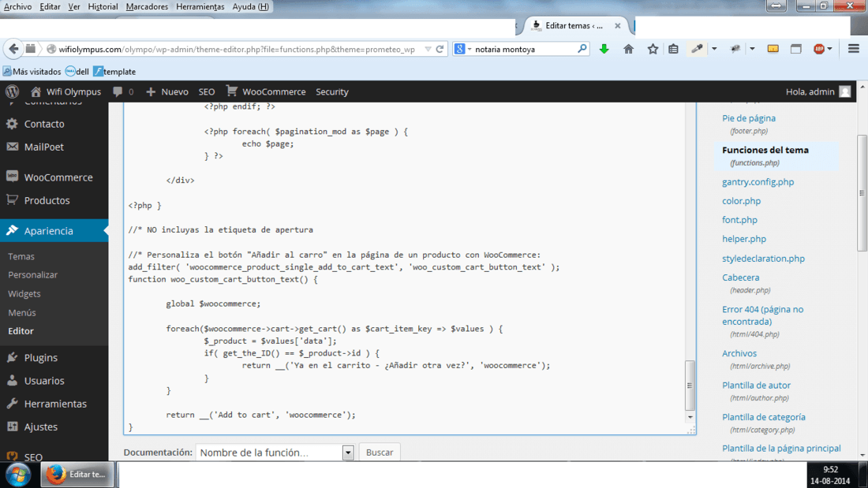Click the Usuarios person icon

pyautogui.click(x=12, y=380)
